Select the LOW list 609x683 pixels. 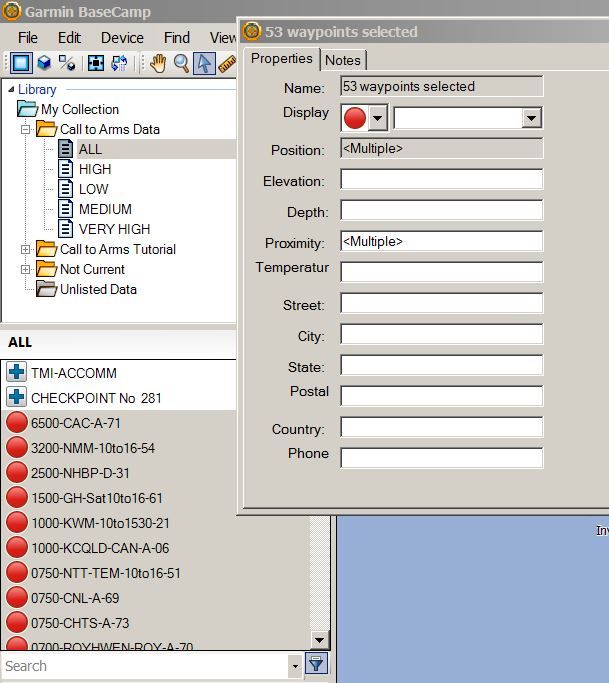pyautogui.click(x=93, y=189)
